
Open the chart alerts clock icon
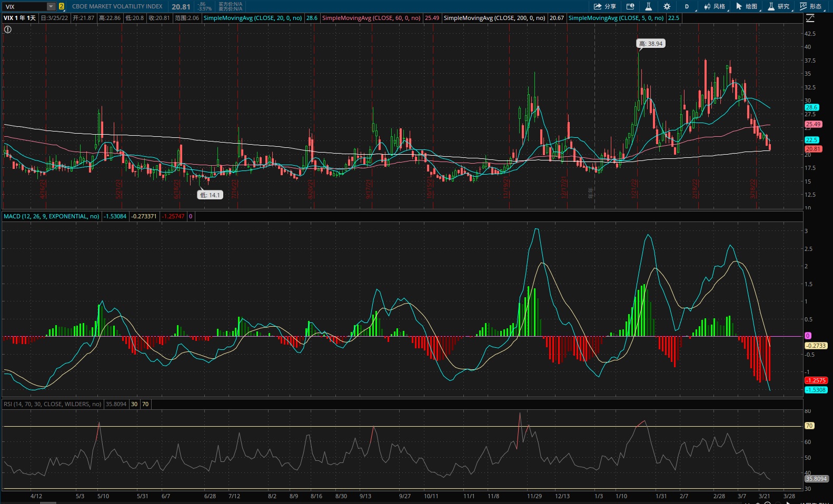point(630,6)
